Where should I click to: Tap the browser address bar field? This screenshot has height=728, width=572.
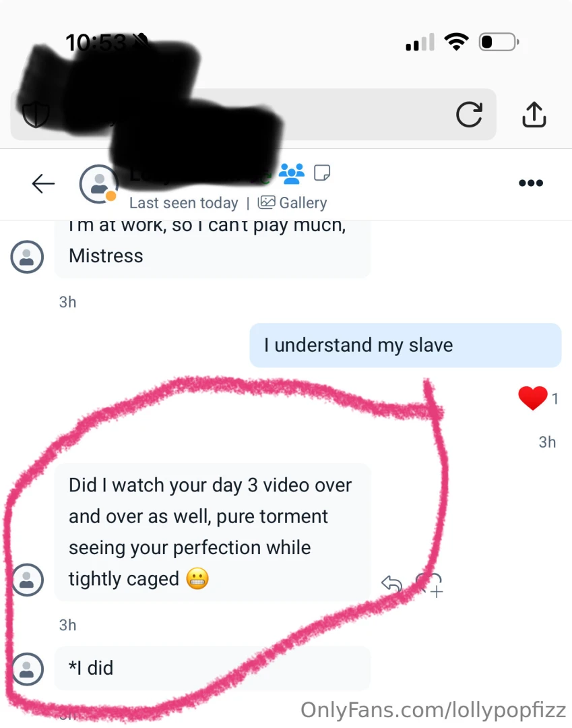(x=253, y=114)
